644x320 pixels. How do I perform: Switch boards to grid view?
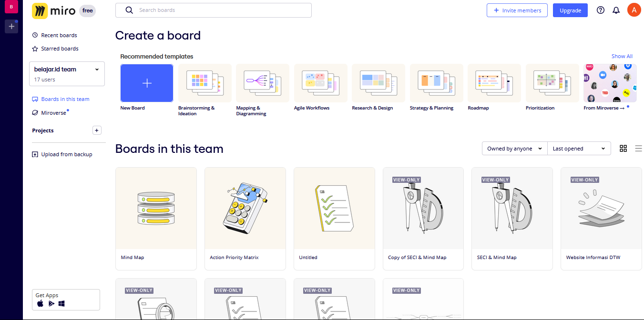(x=624, y=148)
